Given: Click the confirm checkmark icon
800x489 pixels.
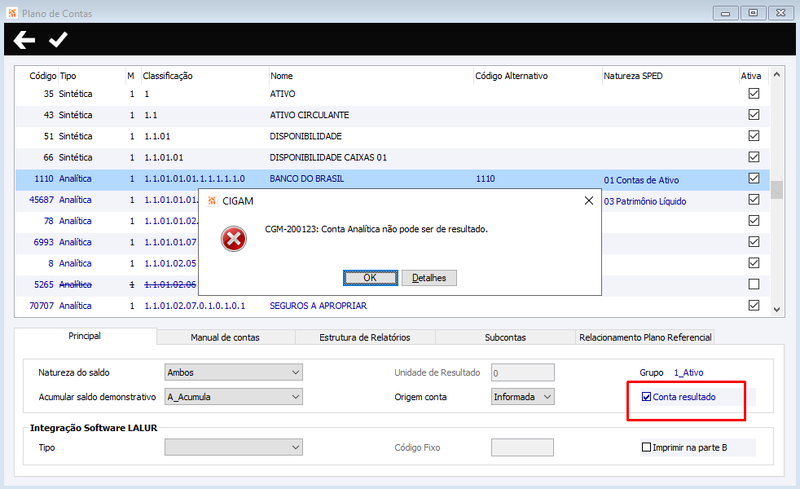Looking at the screenshot, I should [58, 39].
